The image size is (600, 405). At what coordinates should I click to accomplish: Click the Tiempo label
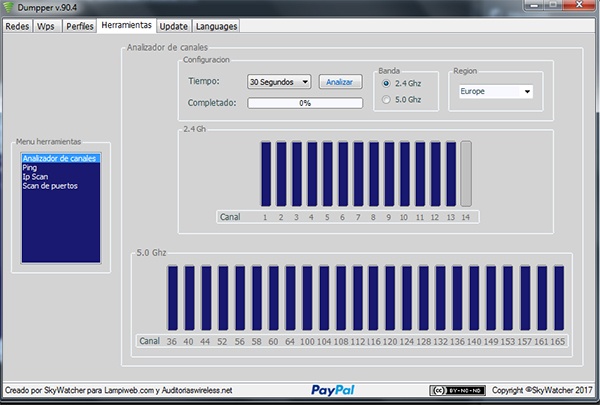204,81
